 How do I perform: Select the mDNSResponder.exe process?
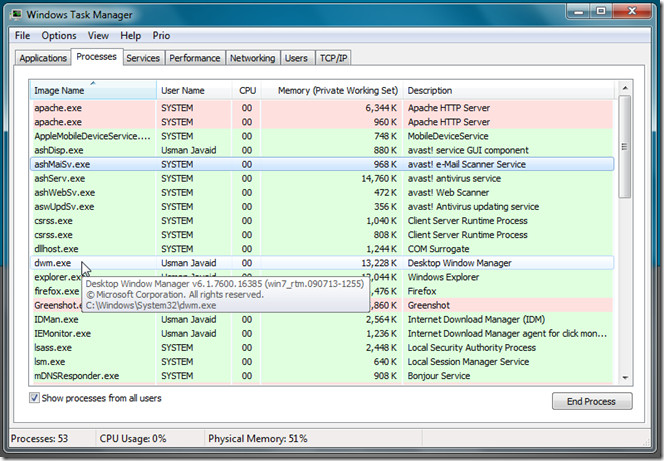(x=322, y=376)
